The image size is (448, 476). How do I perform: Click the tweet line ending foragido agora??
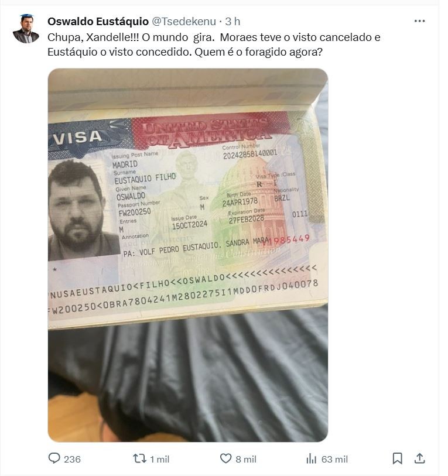click(x=184, y=52)
